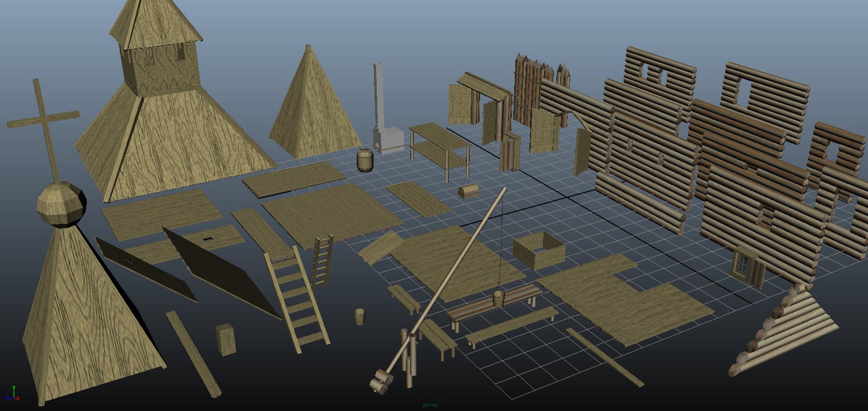Screen dimensions: 868x411
Task: Click the small shuttered window frame model
Action: 747,266
